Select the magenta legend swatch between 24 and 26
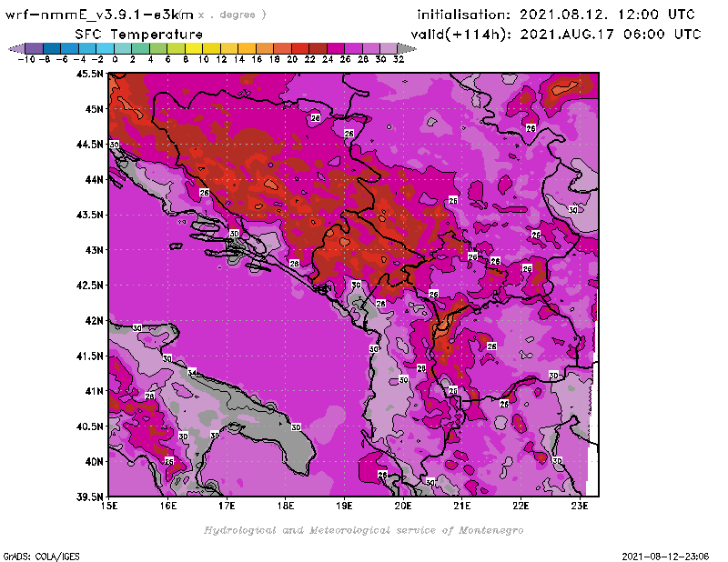 [336, 48]
